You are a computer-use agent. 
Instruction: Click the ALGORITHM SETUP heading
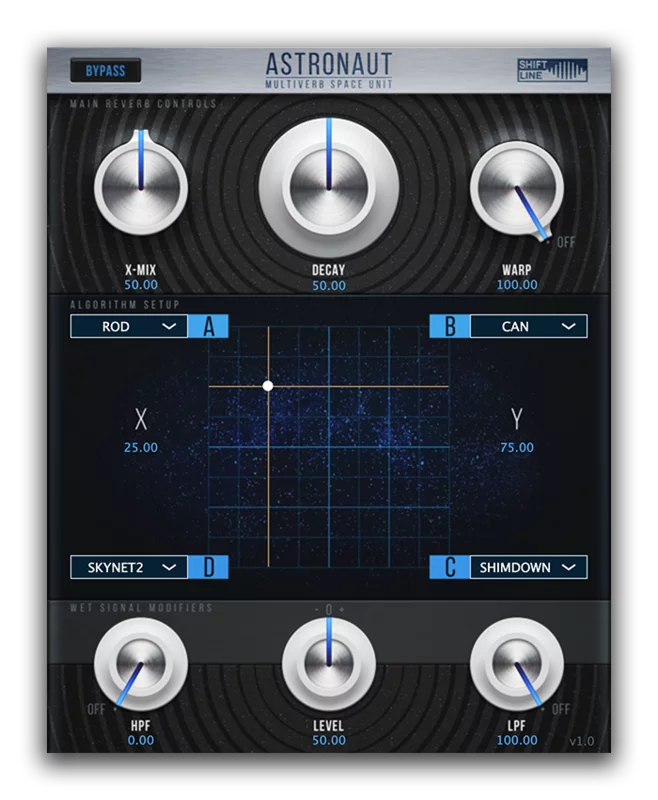125,305
